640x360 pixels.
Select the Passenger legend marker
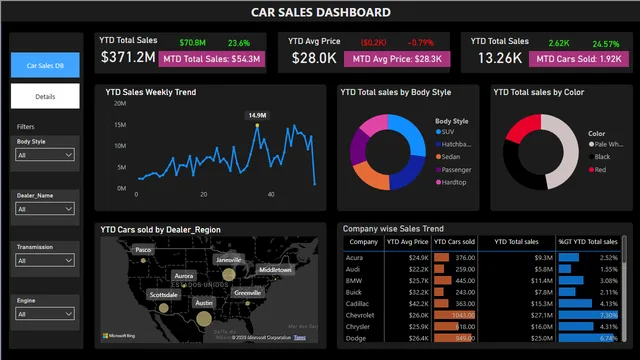tap(438, 169)
